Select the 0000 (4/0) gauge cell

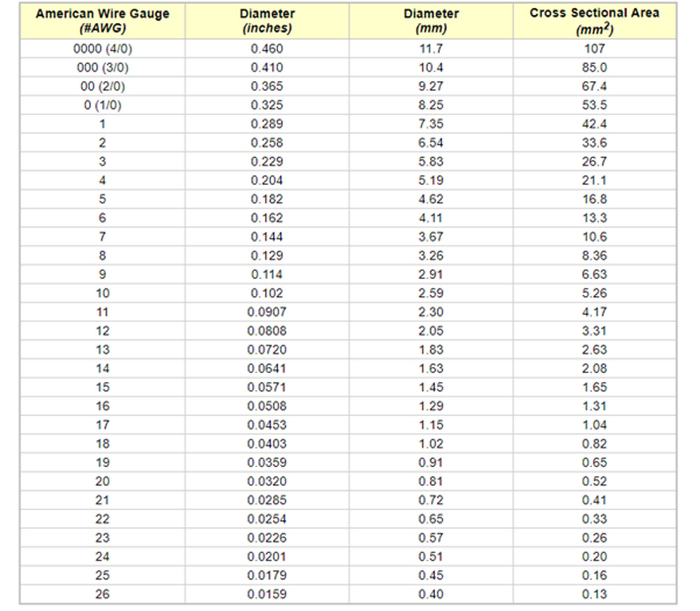pyautogui.click(x=103, y=48)
